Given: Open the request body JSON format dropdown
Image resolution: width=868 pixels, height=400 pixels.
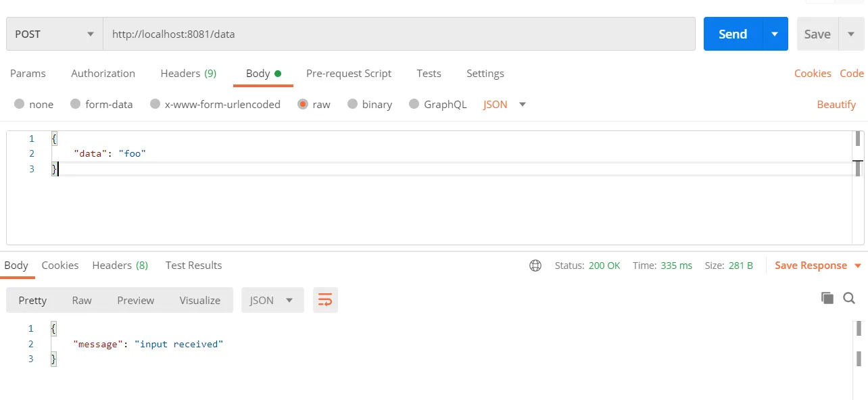Looking at the screenshot, I should click(x=504, y=104).
